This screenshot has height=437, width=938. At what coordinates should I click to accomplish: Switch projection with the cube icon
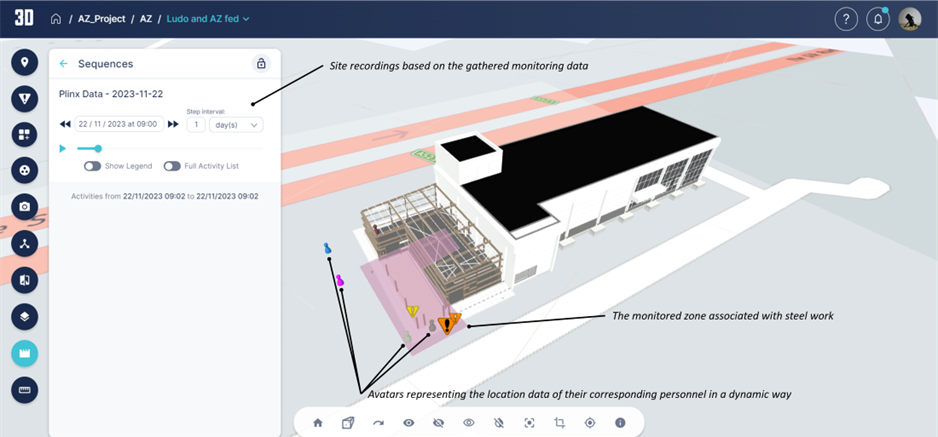(x=348, y=423)
